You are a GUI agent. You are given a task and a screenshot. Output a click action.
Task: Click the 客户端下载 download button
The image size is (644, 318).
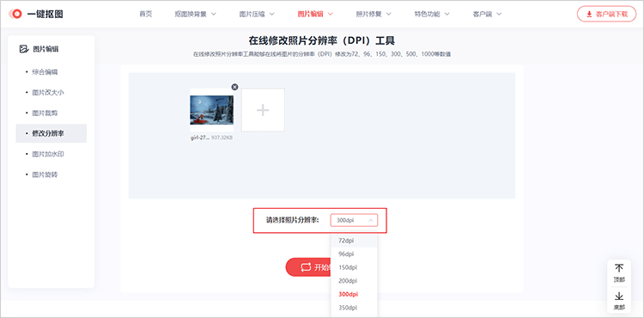pyautogui.click(x=606, y=14)
